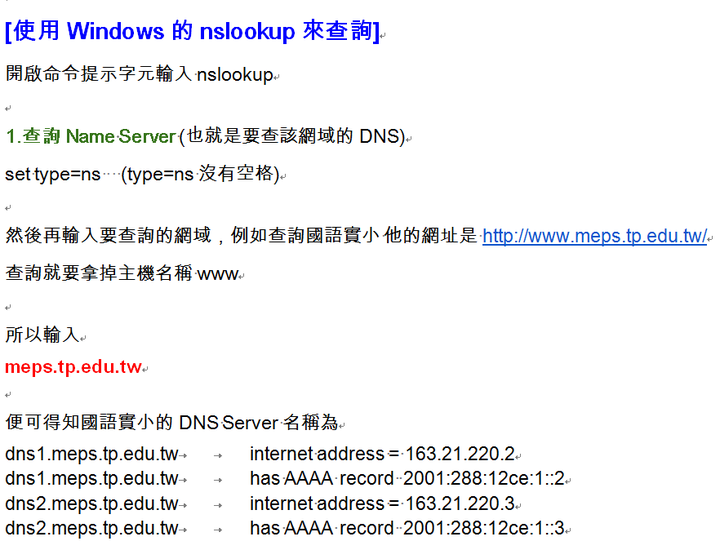Click the last dns2.meps.tp.edu.tw entry
Image resolution: width=720 pixels, height=550 pixels.
(x=91, y=528)
